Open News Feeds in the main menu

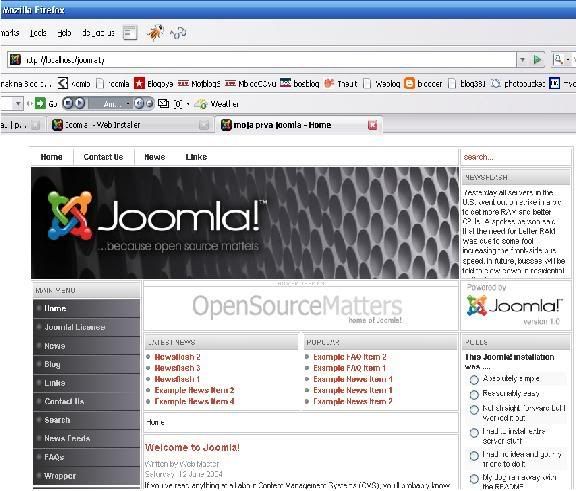[x=86, y=438]
